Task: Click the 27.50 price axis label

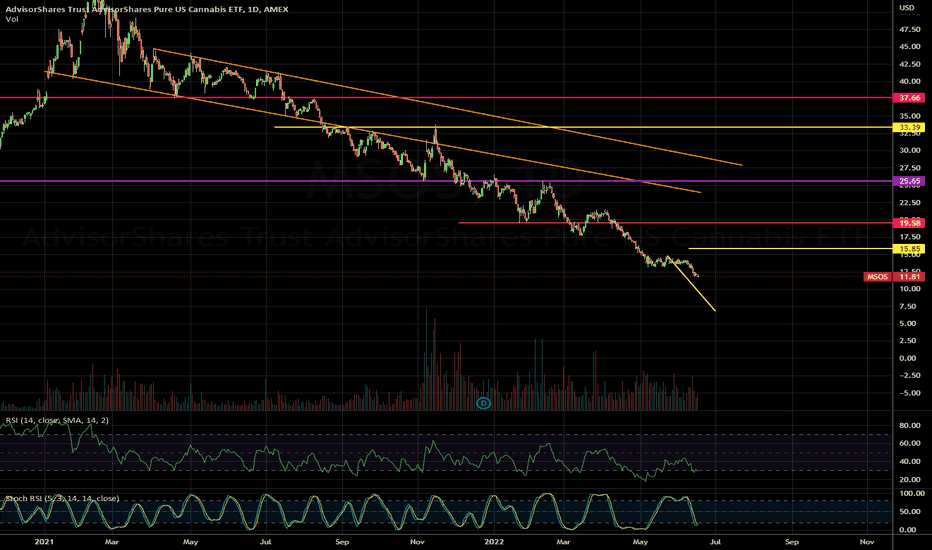Action: click(910, 168)
